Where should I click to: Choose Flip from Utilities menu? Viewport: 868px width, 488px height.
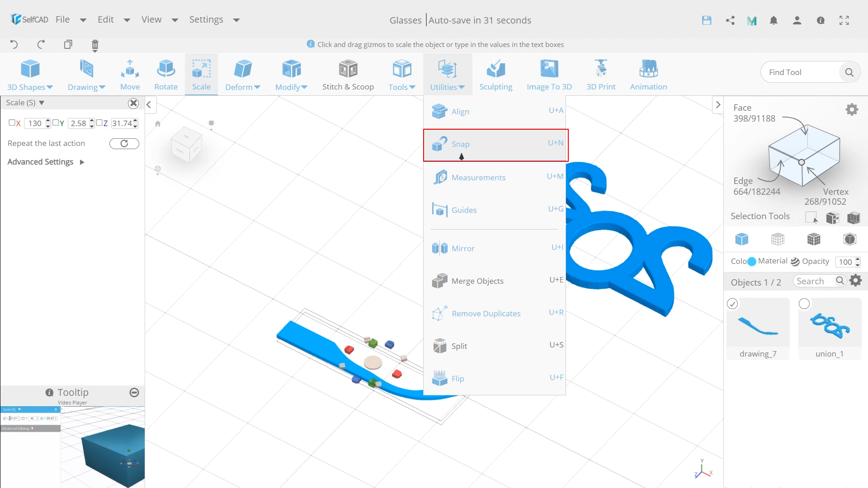click(x=495, y=378)
